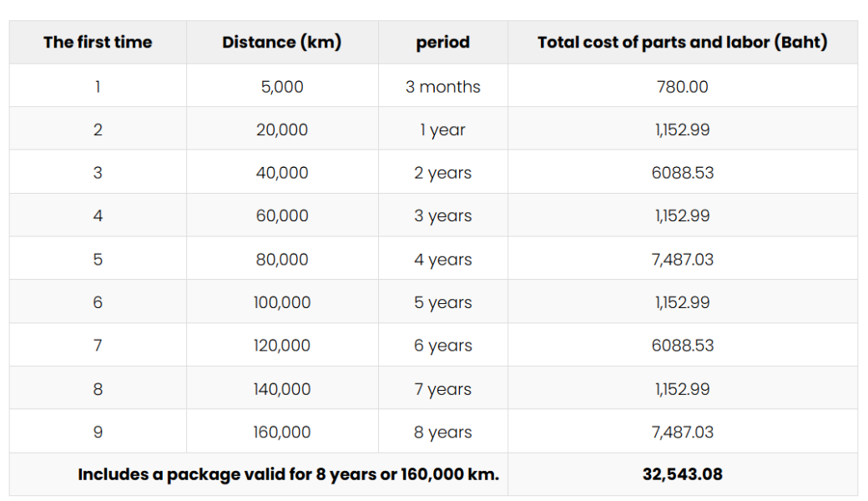Viewport: 868px width, 501px height.
Task: Click the 32,543.08 total cost cell
Action: point(683,474)
